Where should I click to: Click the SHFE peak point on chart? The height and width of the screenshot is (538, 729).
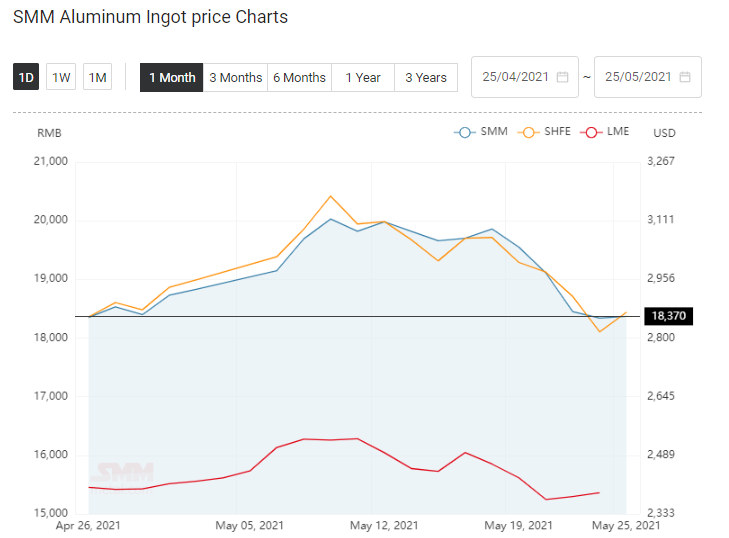coord(331,196)
